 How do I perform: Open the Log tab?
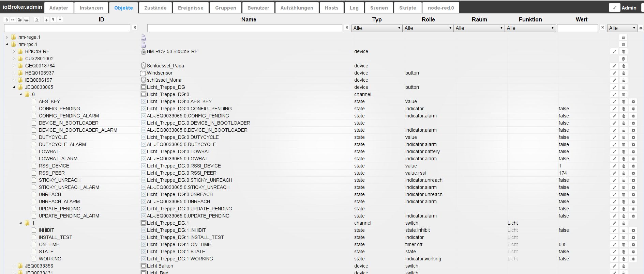pos(354,8)
